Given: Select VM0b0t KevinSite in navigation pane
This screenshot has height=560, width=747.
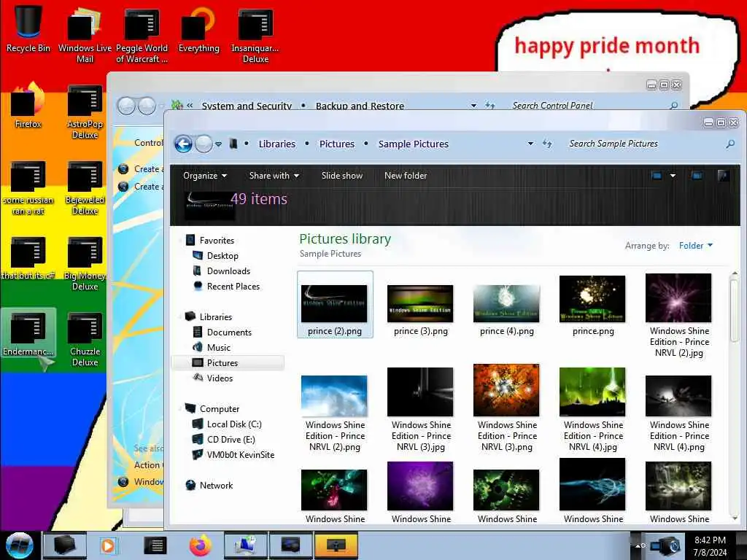Looking at the screenshot, I should point(241,455).
